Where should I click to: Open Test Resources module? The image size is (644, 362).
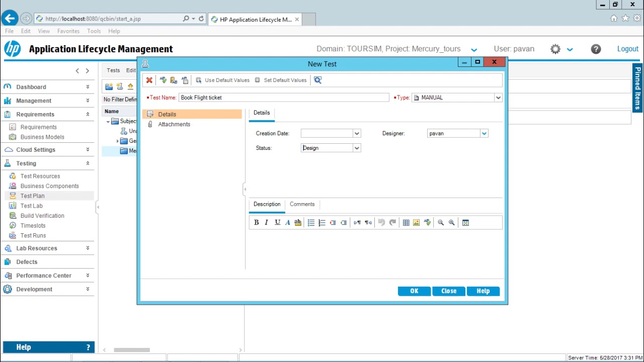pos(40,176)
